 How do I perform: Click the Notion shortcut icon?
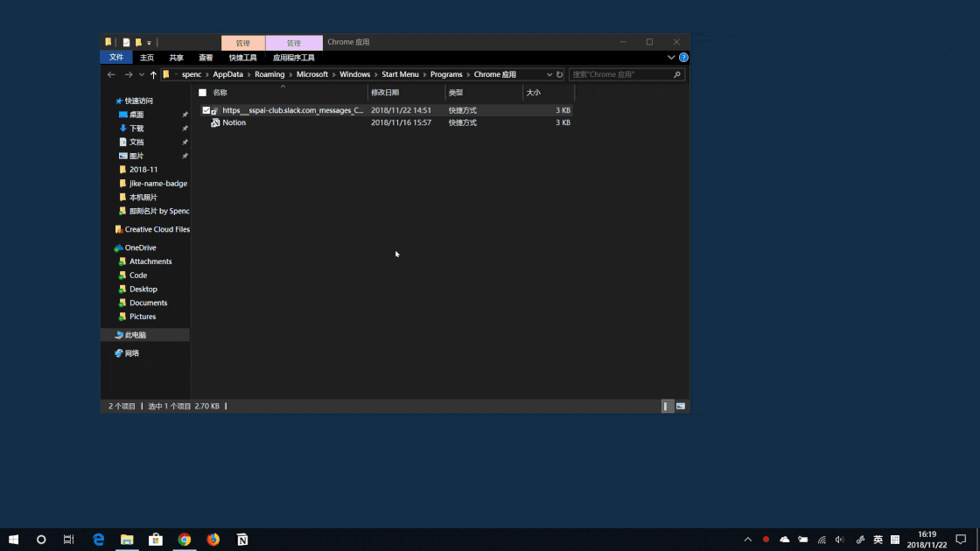215,123
